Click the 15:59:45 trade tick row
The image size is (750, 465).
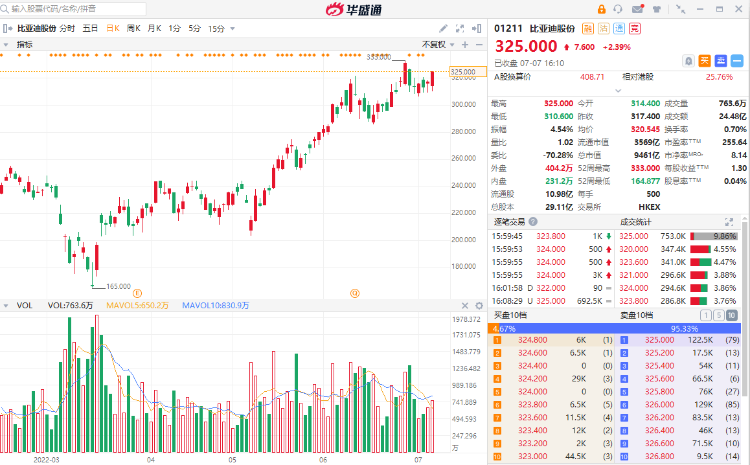coord(551,236)
